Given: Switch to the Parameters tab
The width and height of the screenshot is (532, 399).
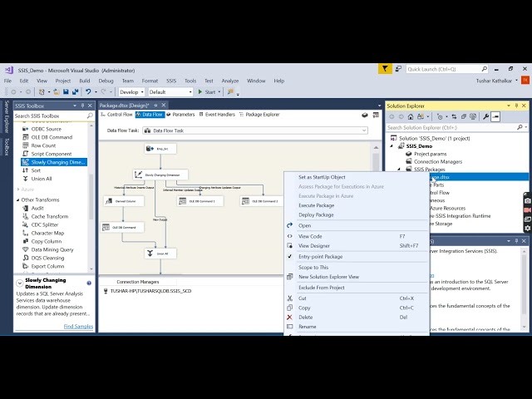Looking at the screenshot, I should pos(180,115).
